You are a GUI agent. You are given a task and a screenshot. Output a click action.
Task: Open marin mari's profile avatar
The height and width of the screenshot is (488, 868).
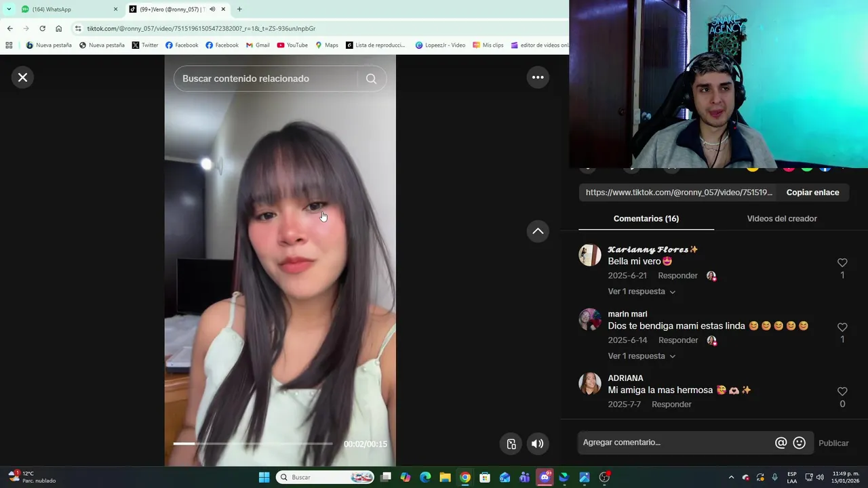coord(590,319)
